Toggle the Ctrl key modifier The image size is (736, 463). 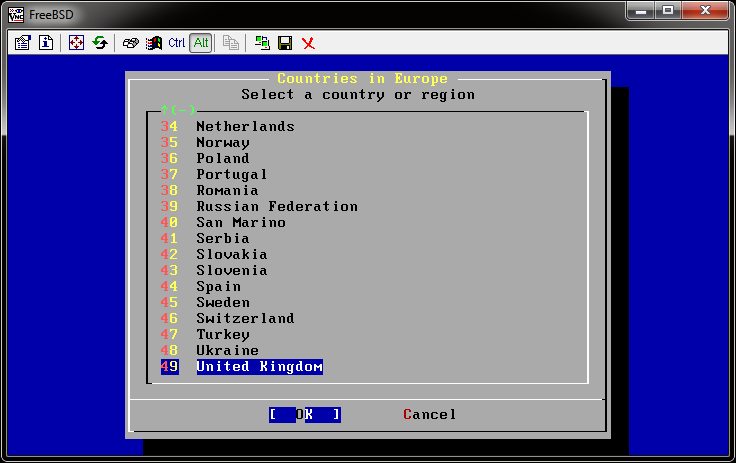pos(176,43)
